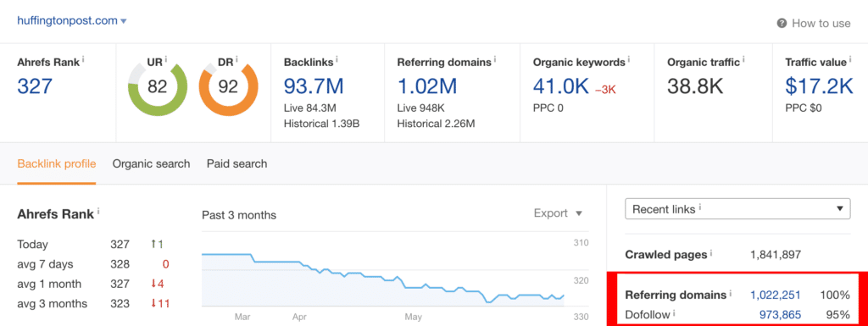Click info icon next to Traffic value

(851, 59)
